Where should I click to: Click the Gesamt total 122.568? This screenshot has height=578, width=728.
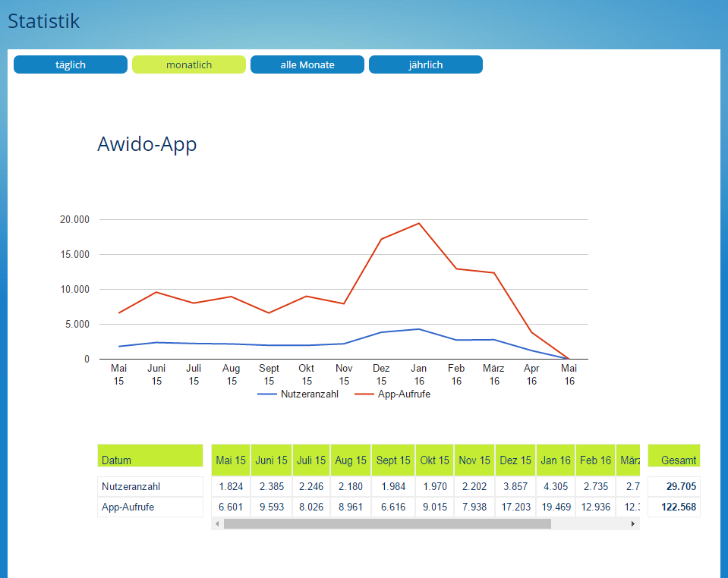pos(673,507)
